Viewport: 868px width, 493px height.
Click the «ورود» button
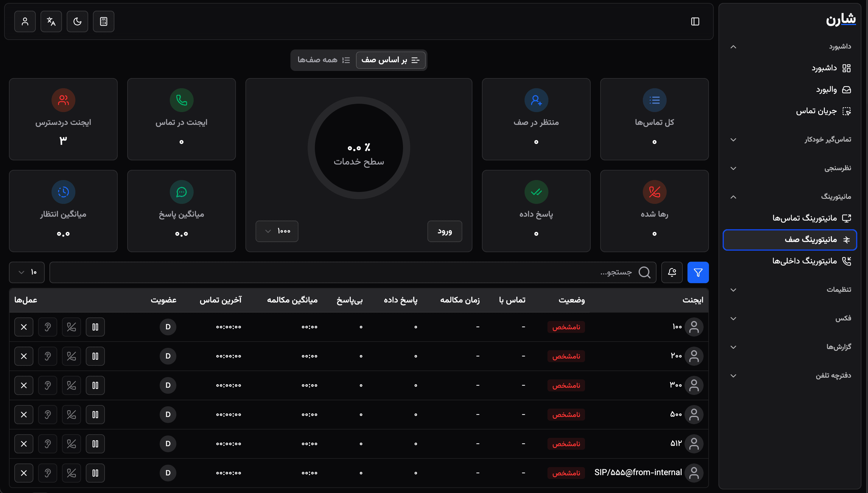(x=444, y=231)
